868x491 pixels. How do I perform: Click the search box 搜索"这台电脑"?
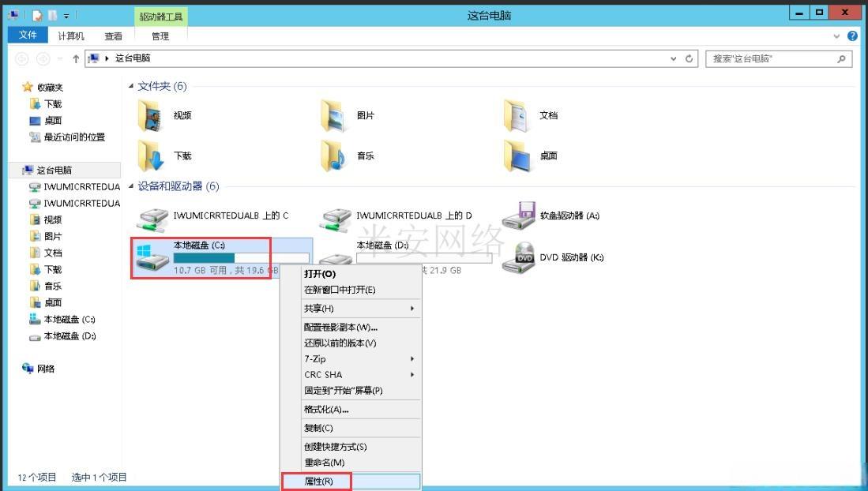[x=780, y=58]
